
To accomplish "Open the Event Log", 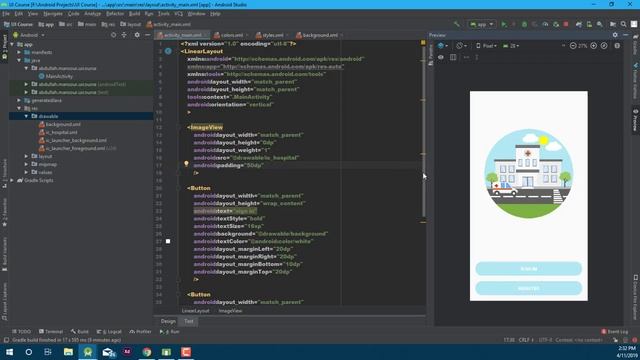I will pyautogui.click(x=615, y=331).
